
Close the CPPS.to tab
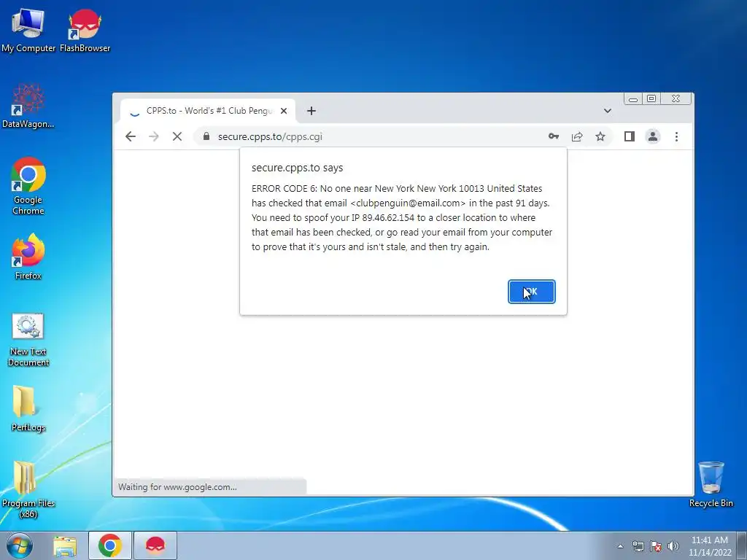pos(284,111)
